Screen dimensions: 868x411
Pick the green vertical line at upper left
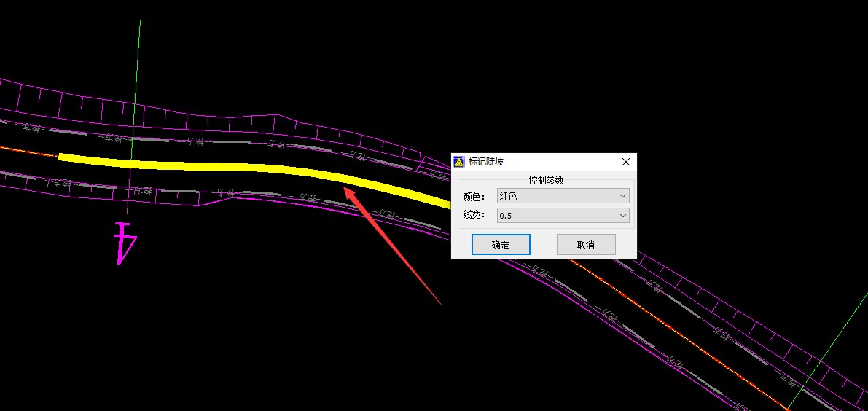pyautogui.click(x=136, y=73)
